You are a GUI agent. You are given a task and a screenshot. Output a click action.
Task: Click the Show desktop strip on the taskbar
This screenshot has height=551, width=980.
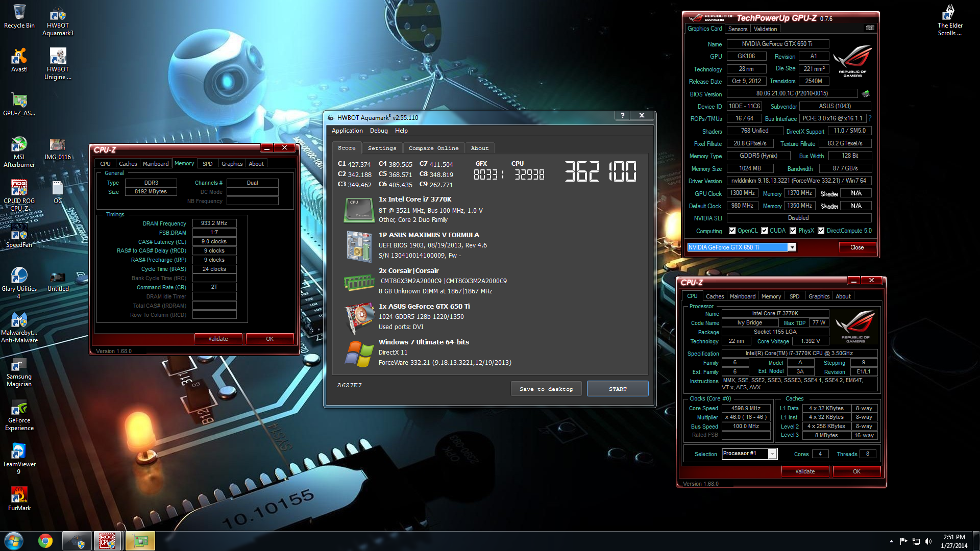point(976,541)
